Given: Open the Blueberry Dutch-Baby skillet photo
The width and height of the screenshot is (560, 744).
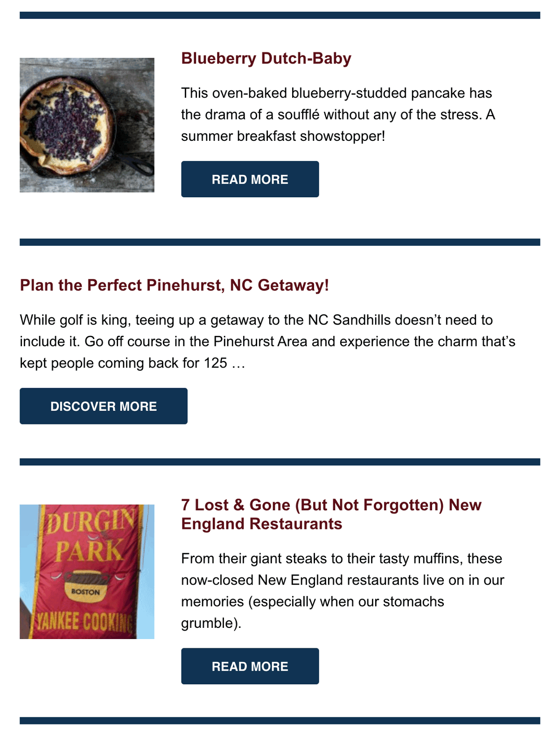Looking at the screenshot, I should 87,125.
